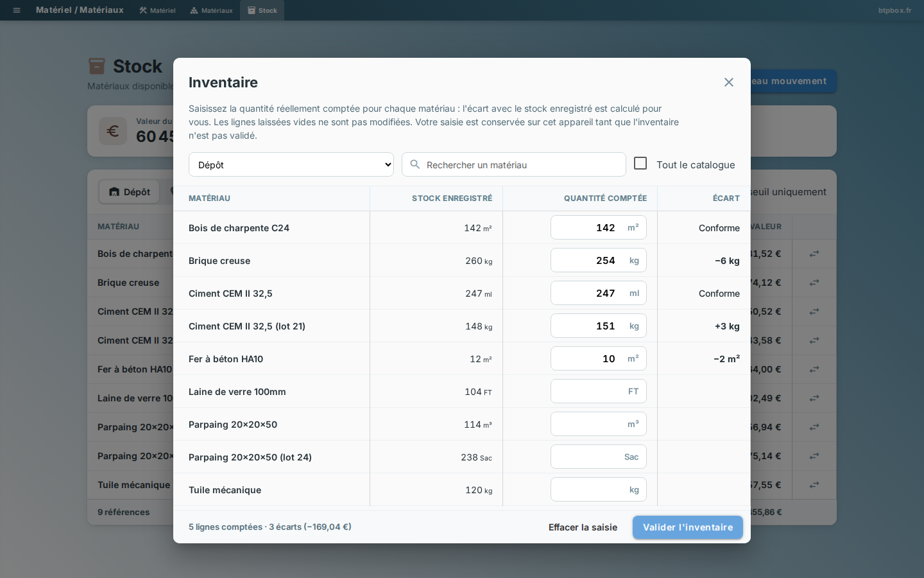The height and width of the screenshot is (578, 924).
Task: Enable the Tout le catalogue checkbox
Action: [640, 164]
